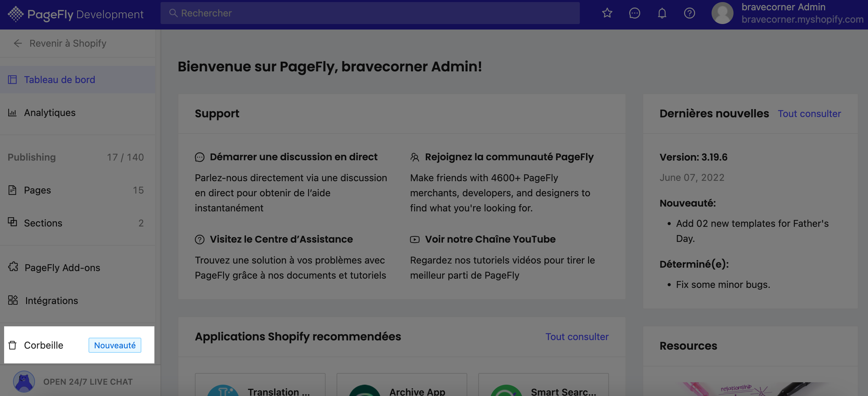
Task: Open the Archive App card
Action: click(402, 385)
